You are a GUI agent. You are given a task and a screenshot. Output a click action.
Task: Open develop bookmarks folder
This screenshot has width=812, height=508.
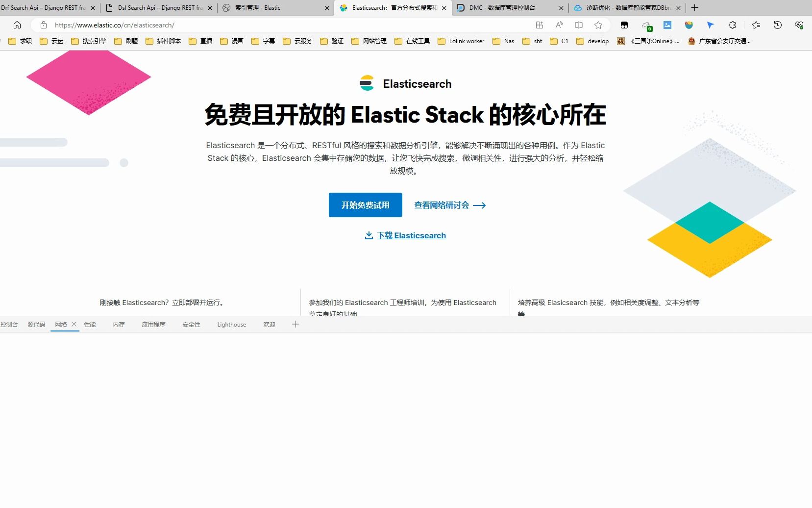(x=592, y=41)
